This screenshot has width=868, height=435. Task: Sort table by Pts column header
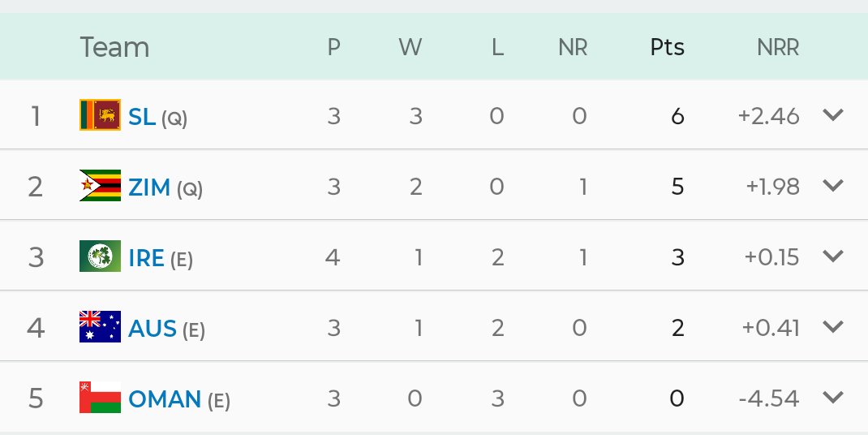pyautogui.click(x=667, y=48)
